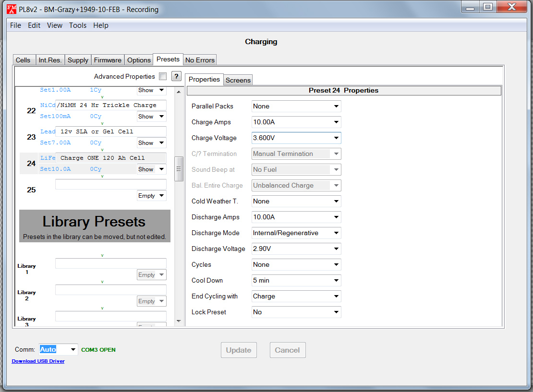Click scroll up arrow in presets list
The image size is (533, 392).
click(179, 92)
